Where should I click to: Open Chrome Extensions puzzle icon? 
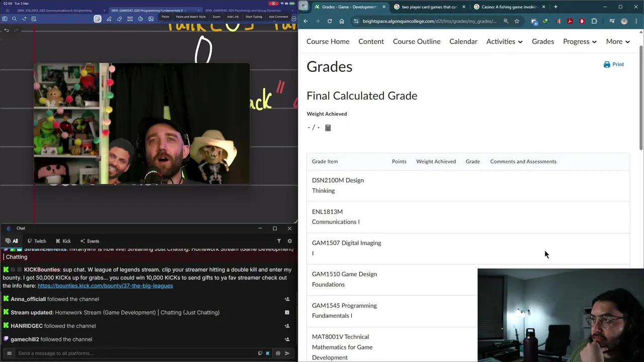(594, 21)
